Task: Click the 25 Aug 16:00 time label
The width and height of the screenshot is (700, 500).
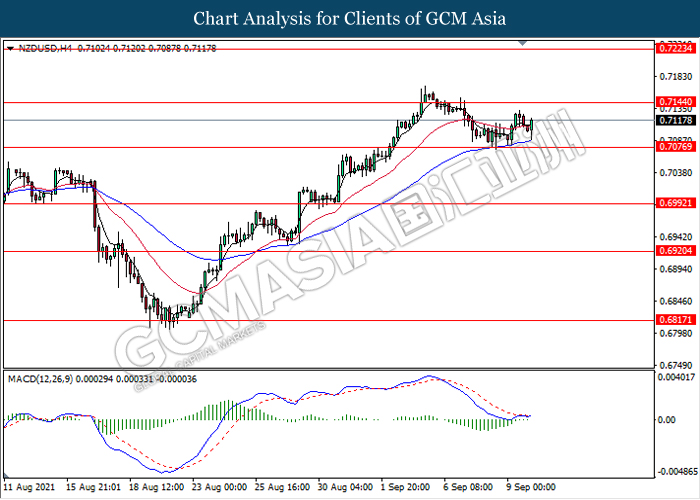Action: pos(282,487)
